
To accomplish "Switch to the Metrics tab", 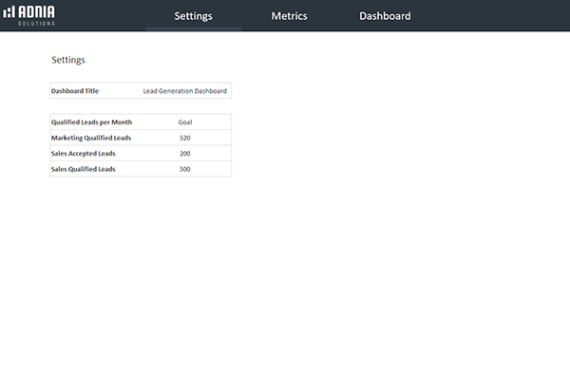I will coord(289,16).
